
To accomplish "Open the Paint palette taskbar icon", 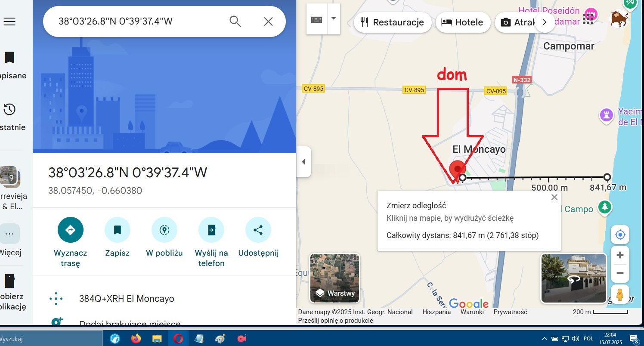I will [220, 339].
